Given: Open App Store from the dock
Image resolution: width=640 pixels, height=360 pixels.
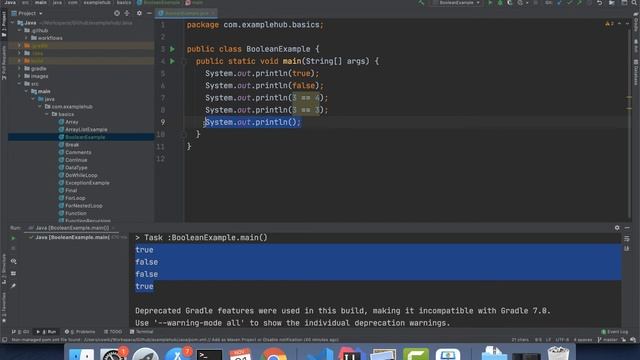Looking at the screenshot, I should click(x=177, y=354).
